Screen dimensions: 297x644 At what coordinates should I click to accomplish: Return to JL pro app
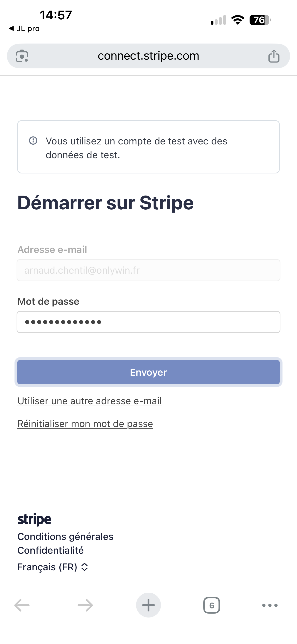point(24,29)
